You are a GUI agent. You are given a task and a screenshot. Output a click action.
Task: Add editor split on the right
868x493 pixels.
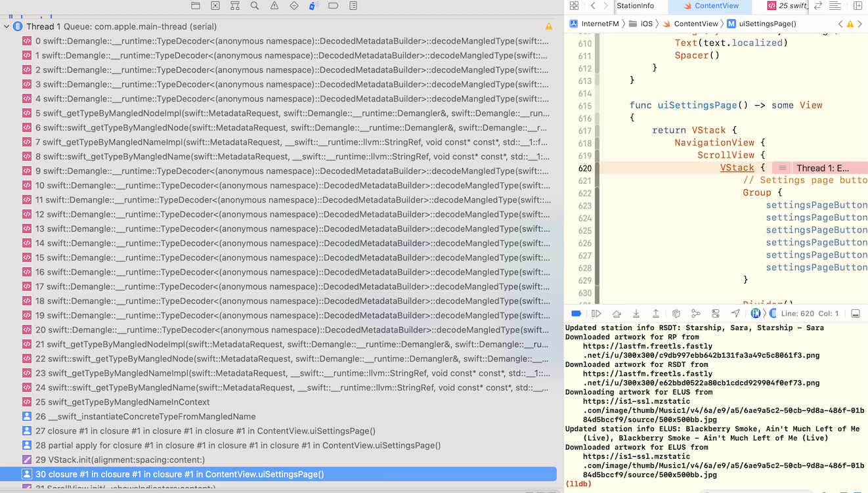click(x=857, y=6)
